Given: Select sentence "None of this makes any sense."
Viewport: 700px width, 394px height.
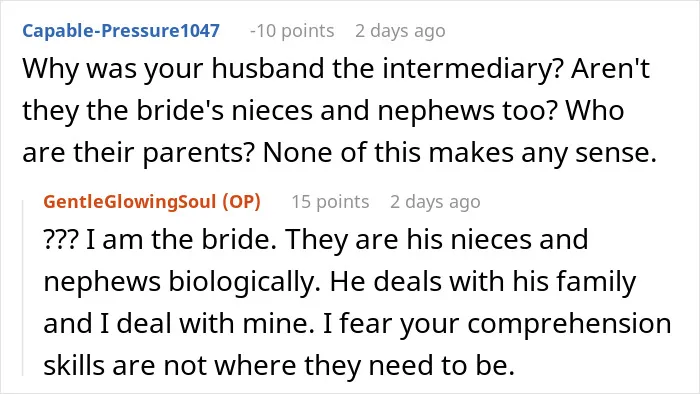Looking at the screenshot, I should (x=460, y=153).
